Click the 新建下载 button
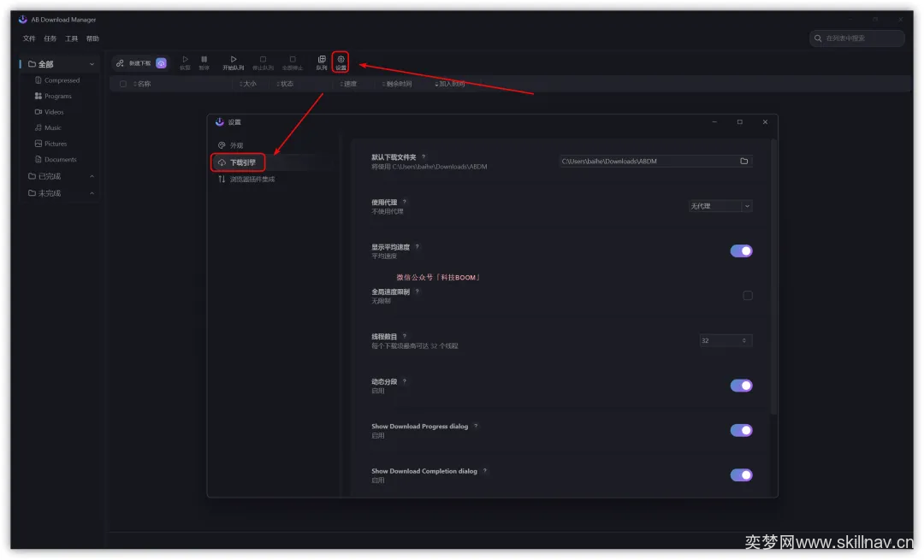This screenshot has width=924, height=560. 133,63
